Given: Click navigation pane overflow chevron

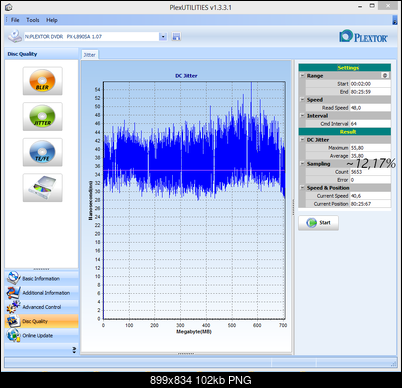Looking at the screenshot, I should [x=74, y=350].
